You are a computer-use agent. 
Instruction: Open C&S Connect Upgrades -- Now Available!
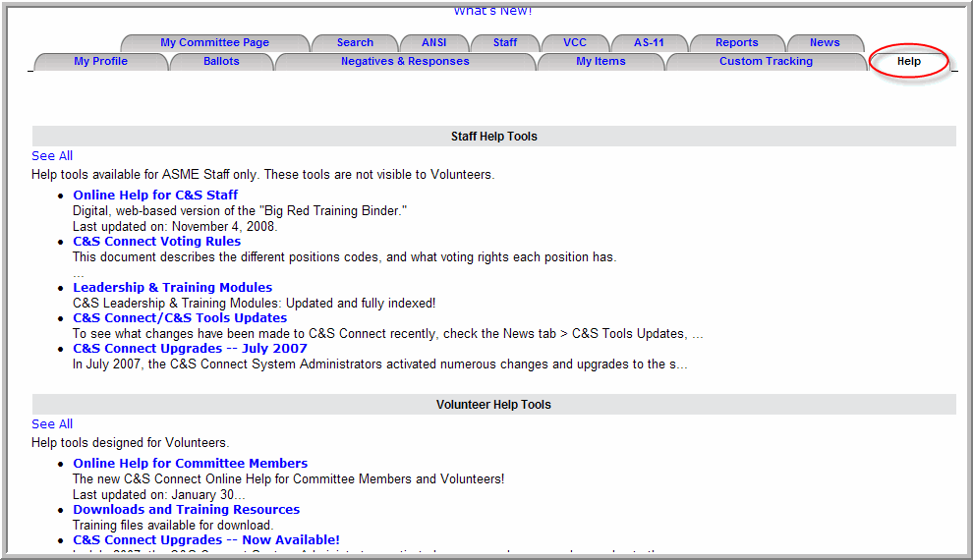pos(206,539)
